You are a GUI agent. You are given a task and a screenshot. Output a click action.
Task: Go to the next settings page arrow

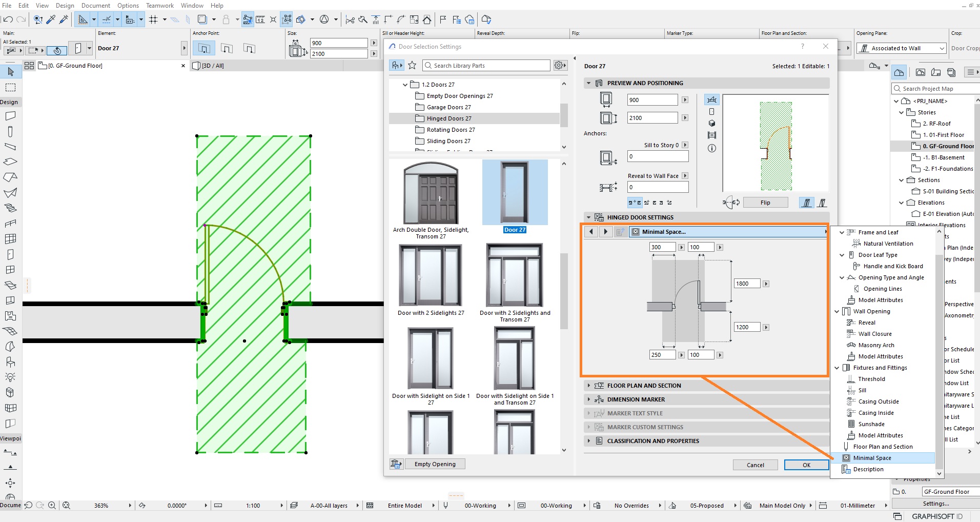coord(605,232)
